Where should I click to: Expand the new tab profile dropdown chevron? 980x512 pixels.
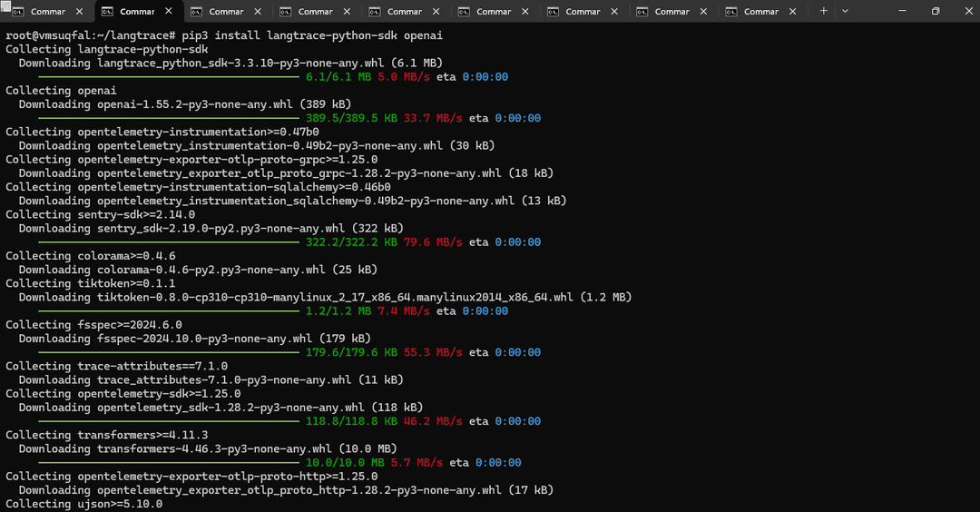point(845,11)
